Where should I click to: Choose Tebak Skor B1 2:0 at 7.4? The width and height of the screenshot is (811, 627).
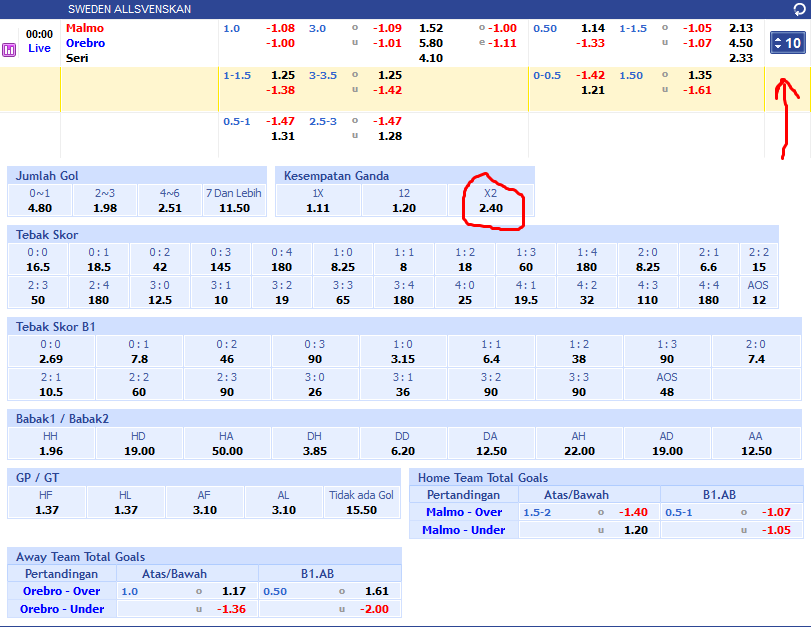tap(756, 359)
